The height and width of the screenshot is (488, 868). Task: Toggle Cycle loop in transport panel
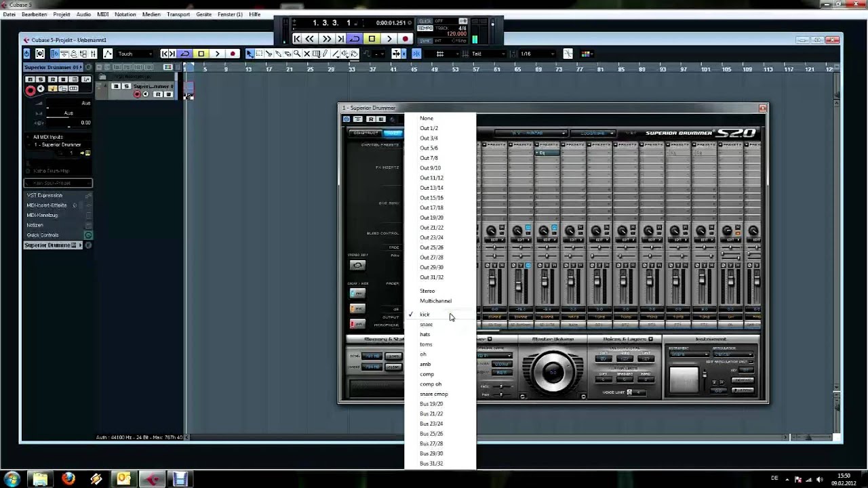tap(354, 39)
